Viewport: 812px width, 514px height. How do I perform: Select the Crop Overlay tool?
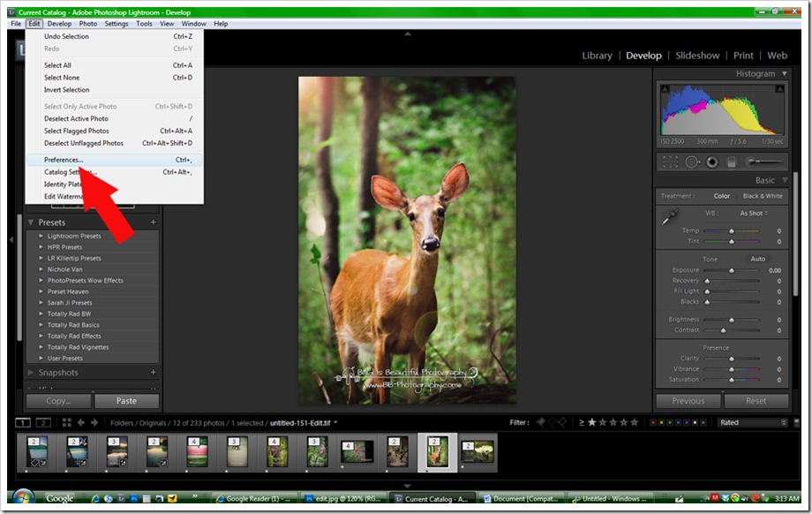(x=670, y=163)
